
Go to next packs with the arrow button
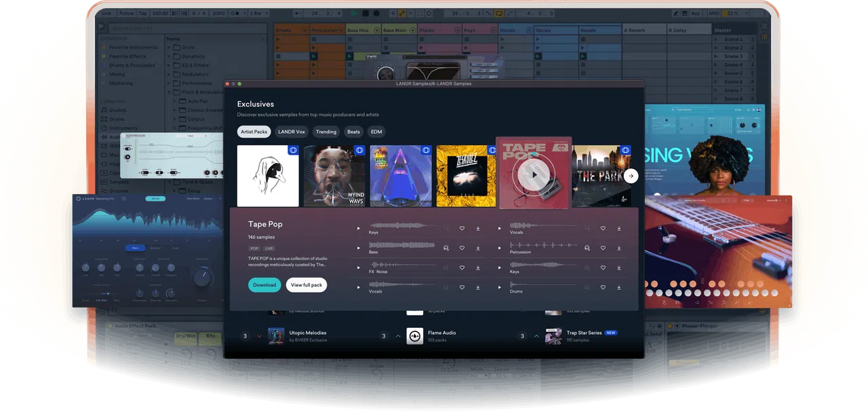coord(631,176)
